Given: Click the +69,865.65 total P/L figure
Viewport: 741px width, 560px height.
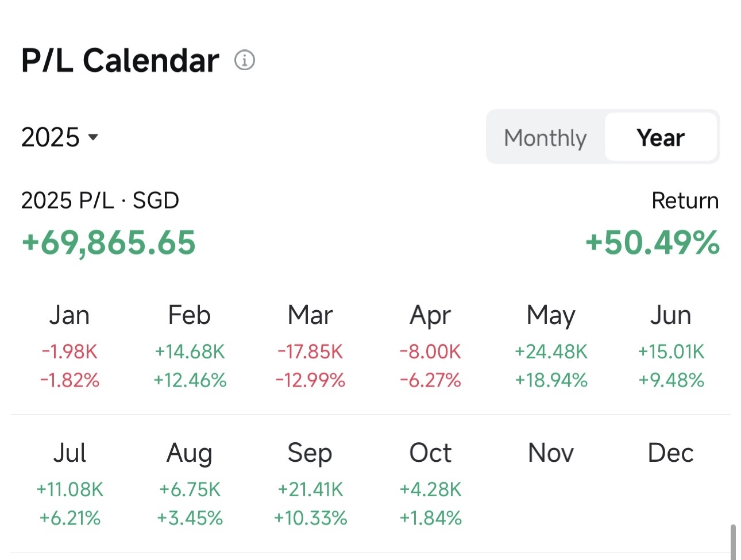Looking at the screenshot, I should (x=109, y=242).
